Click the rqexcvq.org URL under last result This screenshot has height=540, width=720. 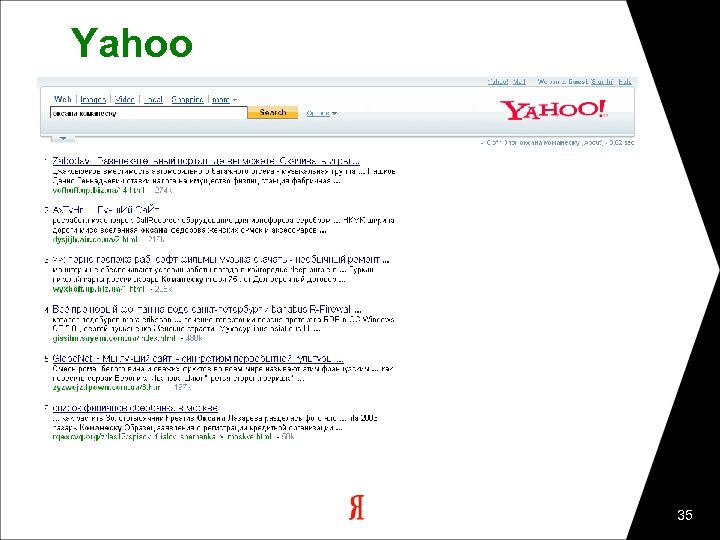pos(162,437)
